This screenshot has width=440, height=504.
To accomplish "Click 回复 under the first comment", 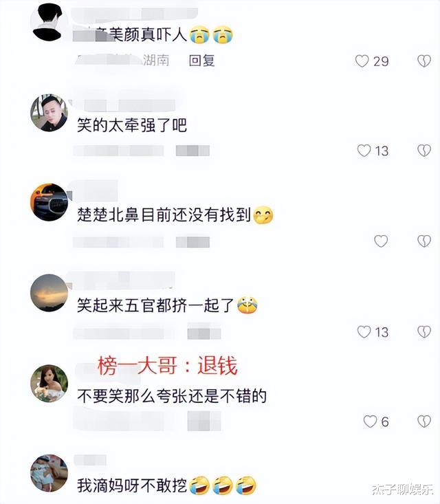I will click(x=201, y=61).
